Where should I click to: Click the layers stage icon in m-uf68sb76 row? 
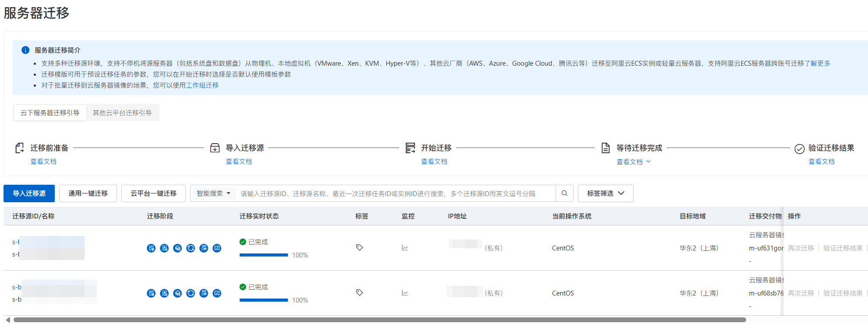click(x=177, y=293)
